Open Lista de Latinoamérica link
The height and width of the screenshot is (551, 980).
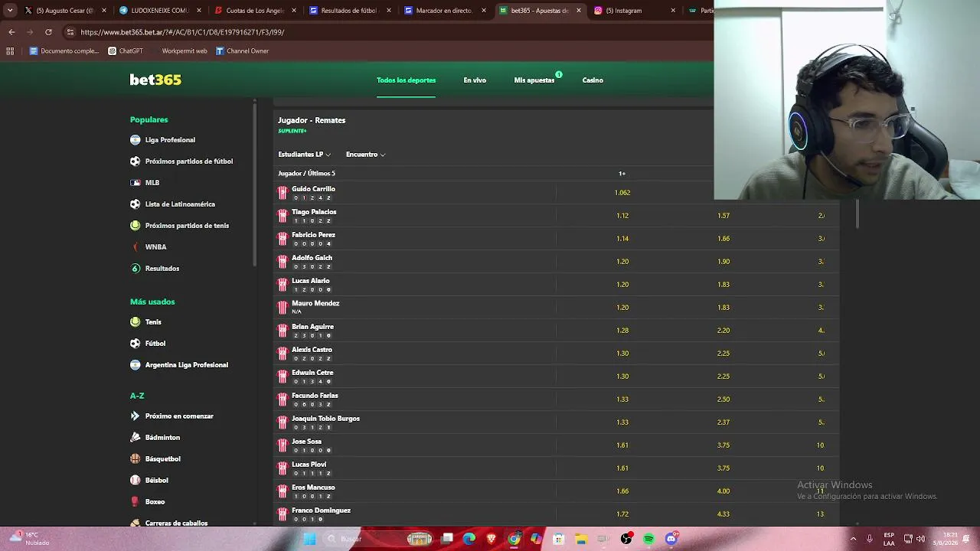coord(180,204)
